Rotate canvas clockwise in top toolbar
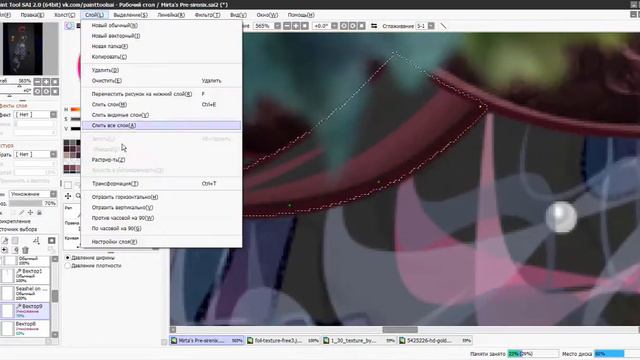Image resolution: width=640 pixels, height=360 pixels. (353, 26)
